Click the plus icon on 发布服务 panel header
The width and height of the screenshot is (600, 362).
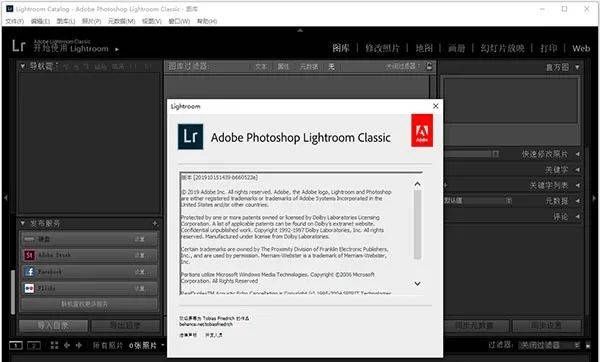point(155,223)
